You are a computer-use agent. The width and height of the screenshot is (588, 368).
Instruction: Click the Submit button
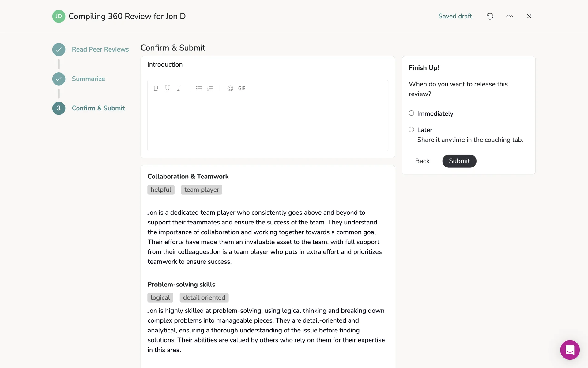pos(459,161)
